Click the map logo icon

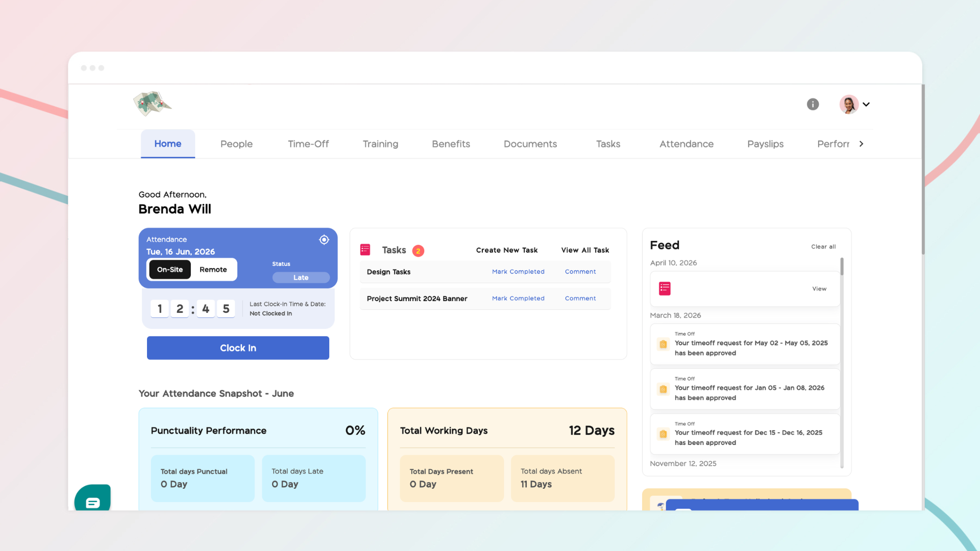153,104
